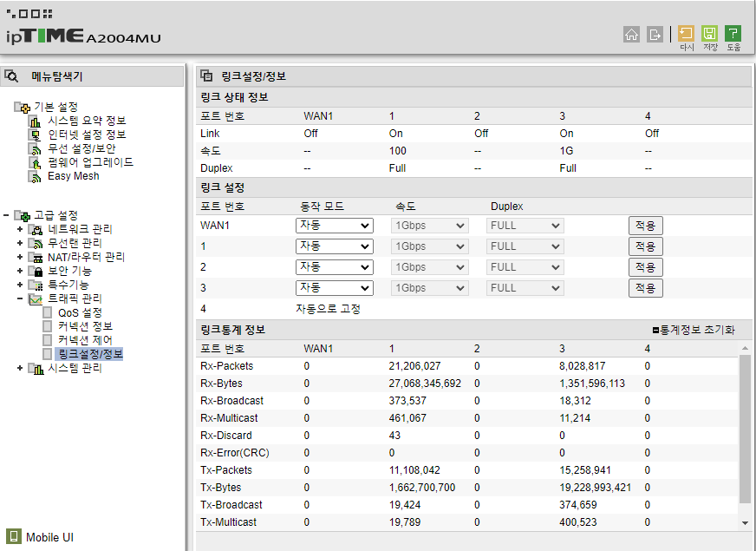Screen dimensions: 756x551
Task: Open port 3 동작 모드 dropdown
Action: [x=334, y=287]
